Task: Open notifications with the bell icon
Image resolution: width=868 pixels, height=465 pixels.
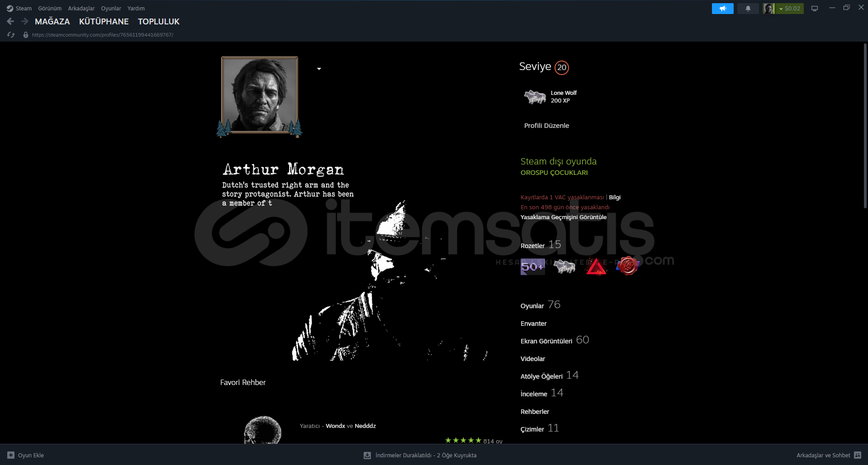Action: click(748, 9)
